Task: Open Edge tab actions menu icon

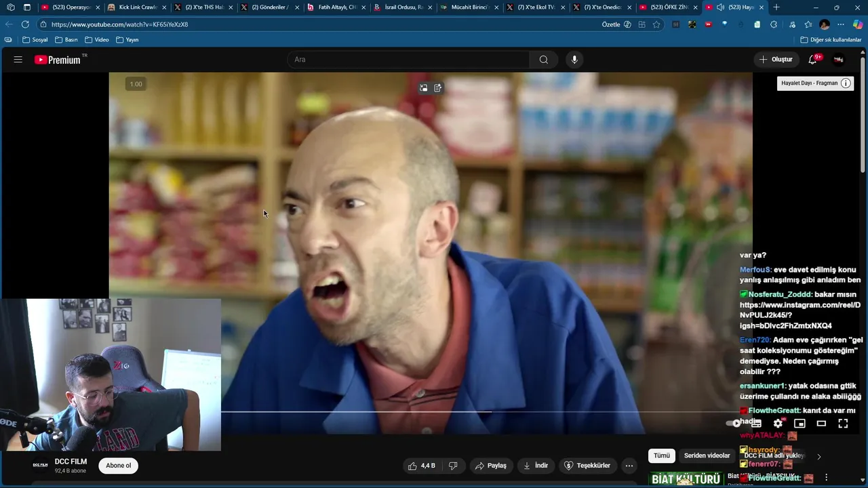Action: tap(27, 7)
